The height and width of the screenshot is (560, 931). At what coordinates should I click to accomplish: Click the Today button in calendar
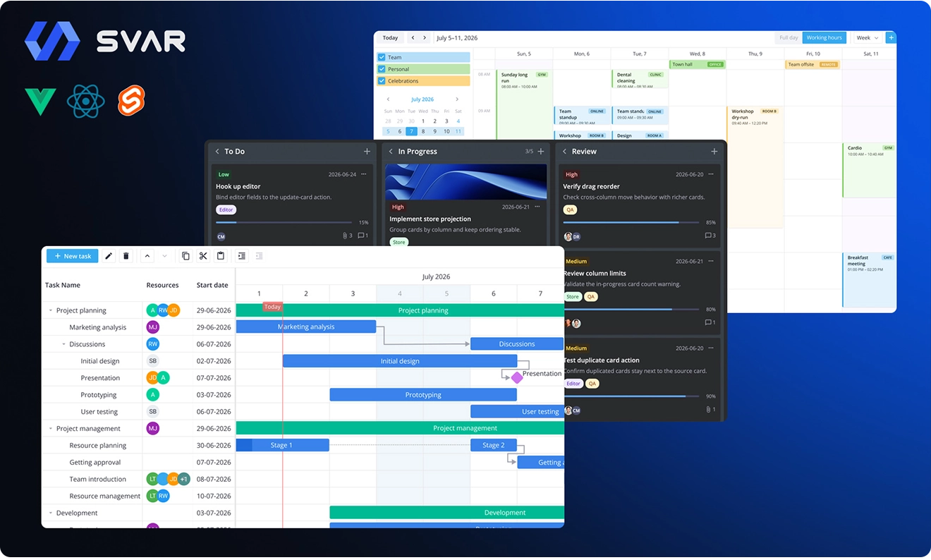[x=390, y=38]
